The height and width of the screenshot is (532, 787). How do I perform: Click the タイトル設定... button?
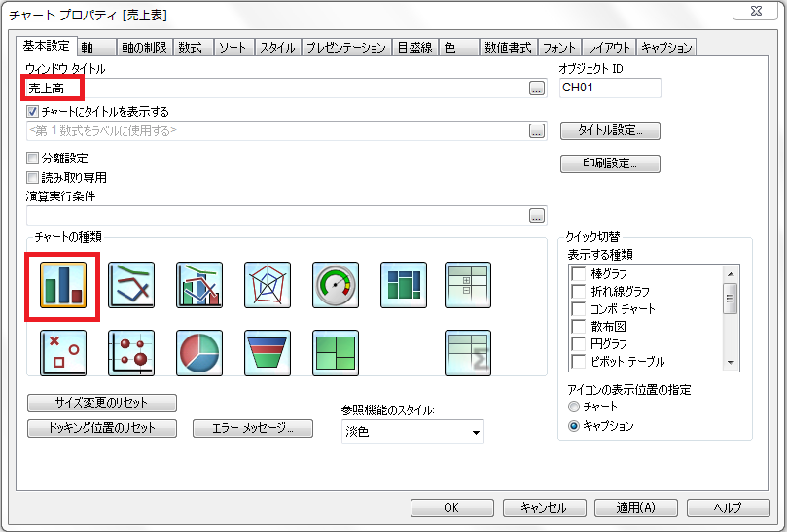(x=610, y=130)
